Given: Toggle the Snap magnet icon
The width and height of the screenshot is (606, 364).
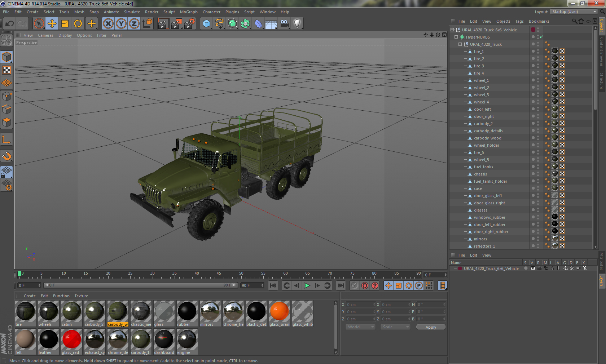Looking at the screenshot, I should [6, 156].
